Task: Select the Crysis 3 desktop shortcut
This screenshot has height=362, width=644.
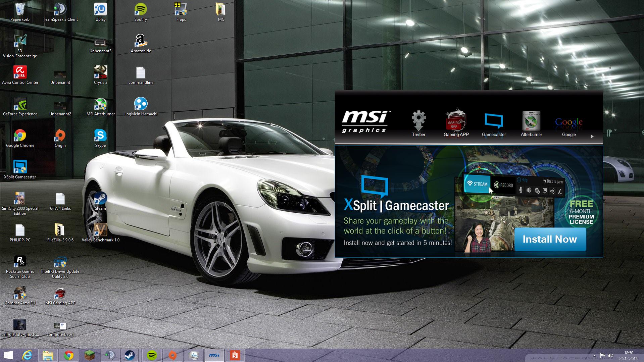Action: pos(100,75)
